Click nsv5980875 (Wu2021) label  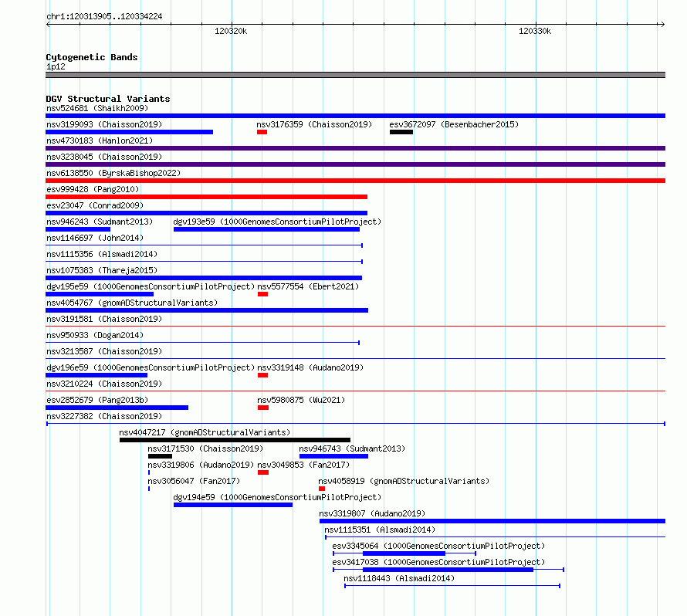[x=301, y=400]
